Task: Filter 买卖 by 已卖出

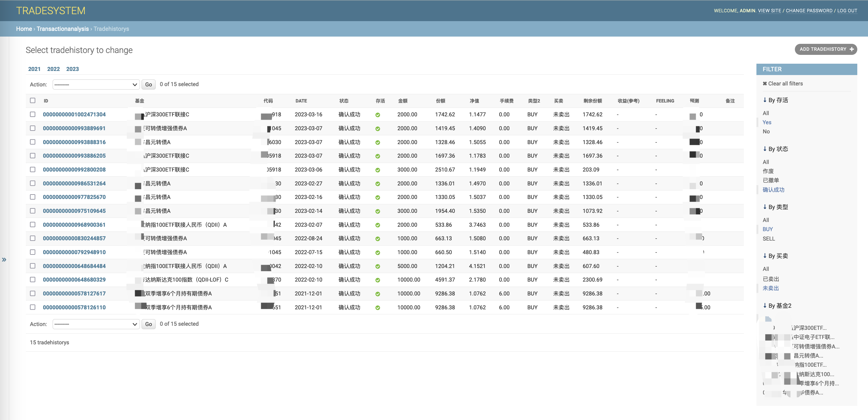Action: click(x=771, y=279)
